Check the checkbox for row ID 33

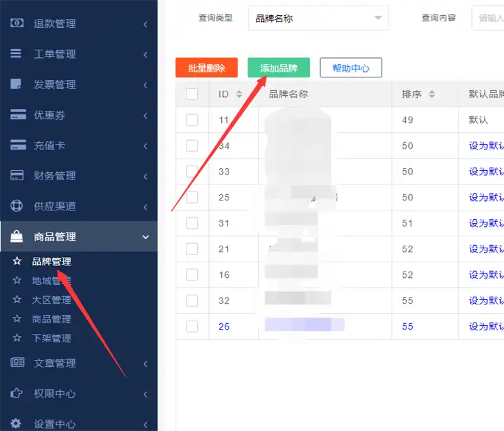192,171
